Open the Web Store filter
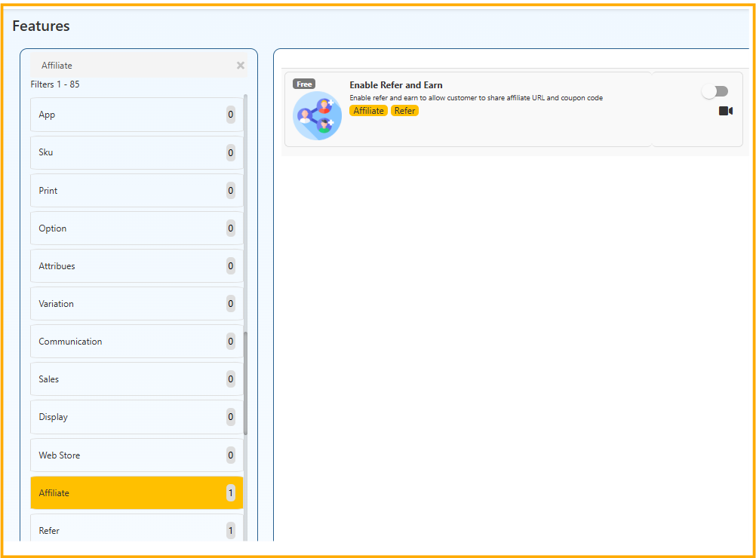756x558 pixels. click(x=137, y=455)
